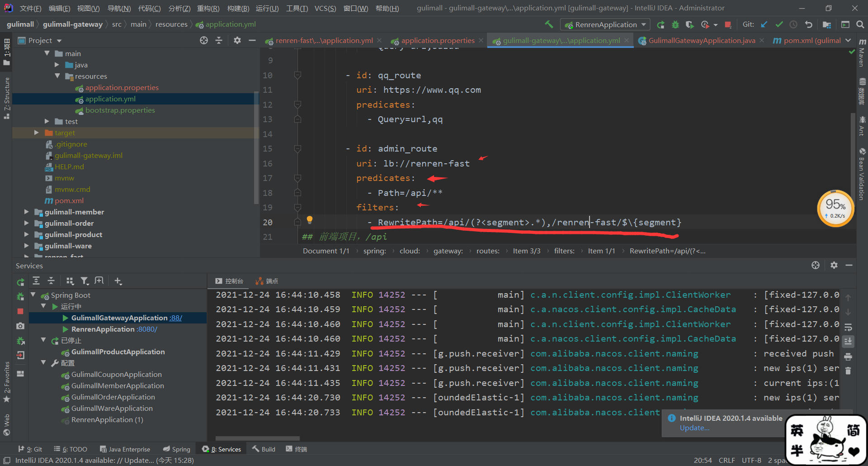Open the :8080/ link for RenrenApplication

146,329
